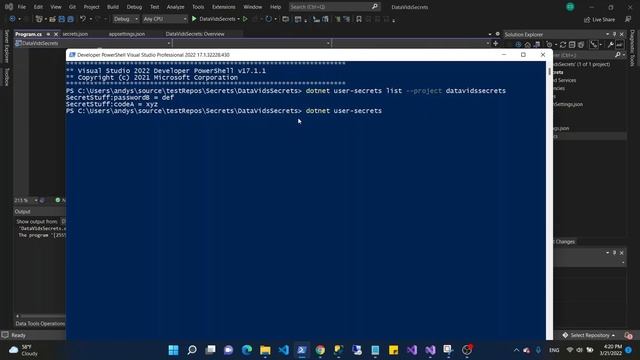The image size is (640, 360).
Task: Click Solution Explorer sync refresh icon
Action: [563, 45]
